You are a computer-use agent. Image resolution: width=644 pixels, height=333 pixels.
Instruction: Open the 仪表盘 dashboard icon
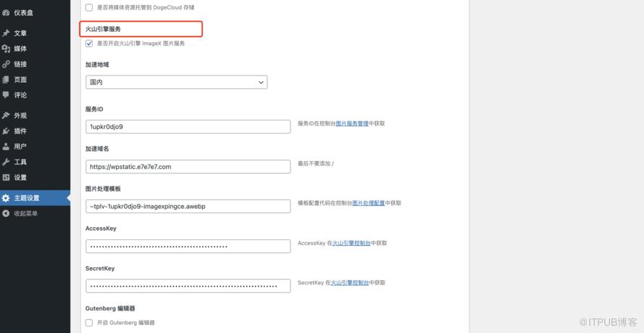(6, 13)
